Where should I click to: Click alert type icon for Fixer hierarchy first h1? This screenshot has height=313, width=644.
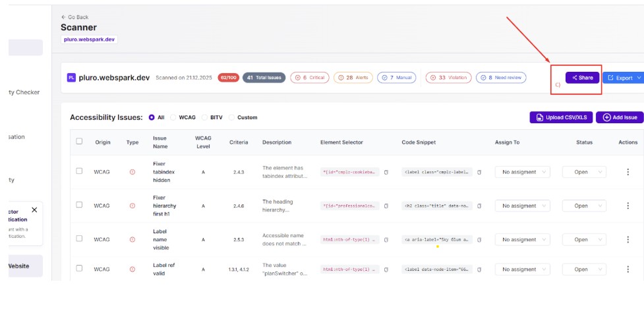(x=132, y=206)
